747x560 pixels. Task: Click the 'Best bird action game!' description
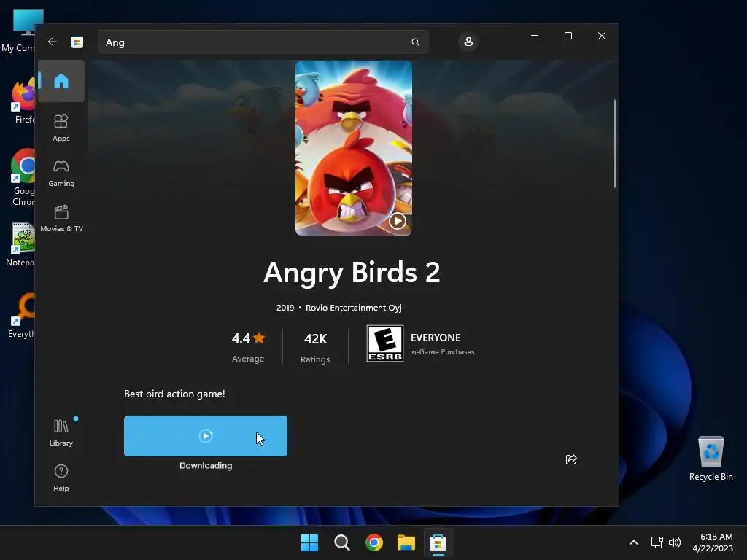point(174,394)
